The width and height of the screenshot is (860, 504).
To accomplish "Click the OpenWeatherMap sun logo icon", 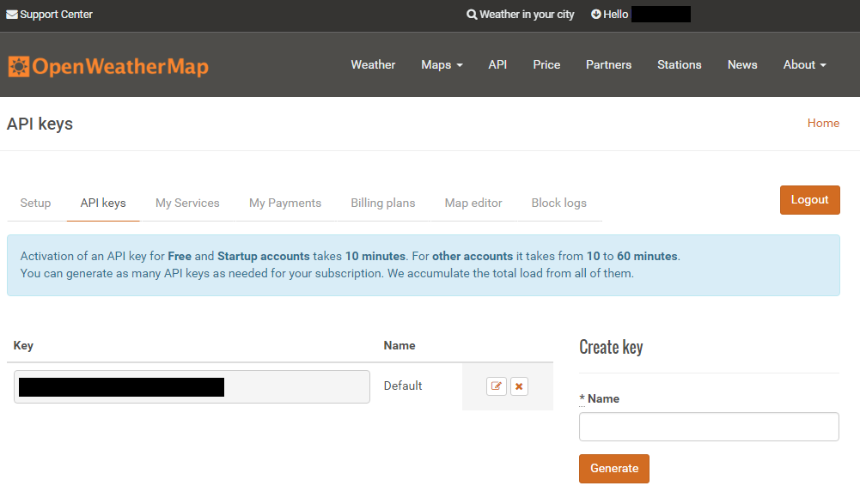I will point(19,66).
